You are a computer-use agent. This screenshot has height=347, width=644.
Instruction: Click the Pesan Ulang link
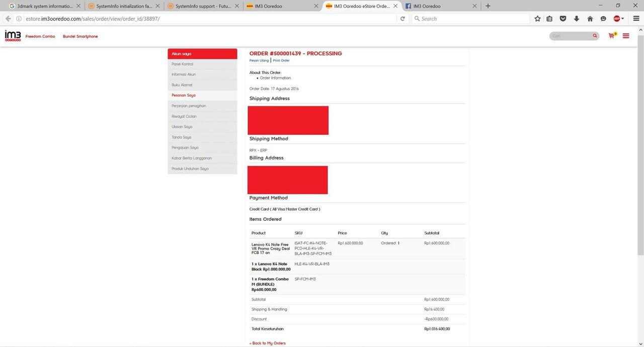[x=259, y=60]
